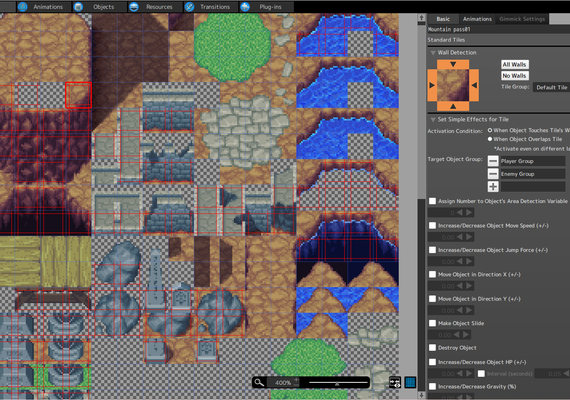Toggle the left wall arrow in Wall Detection
Image resolution: width=570 pixels, height=400 pixels.
pos(432,85)
